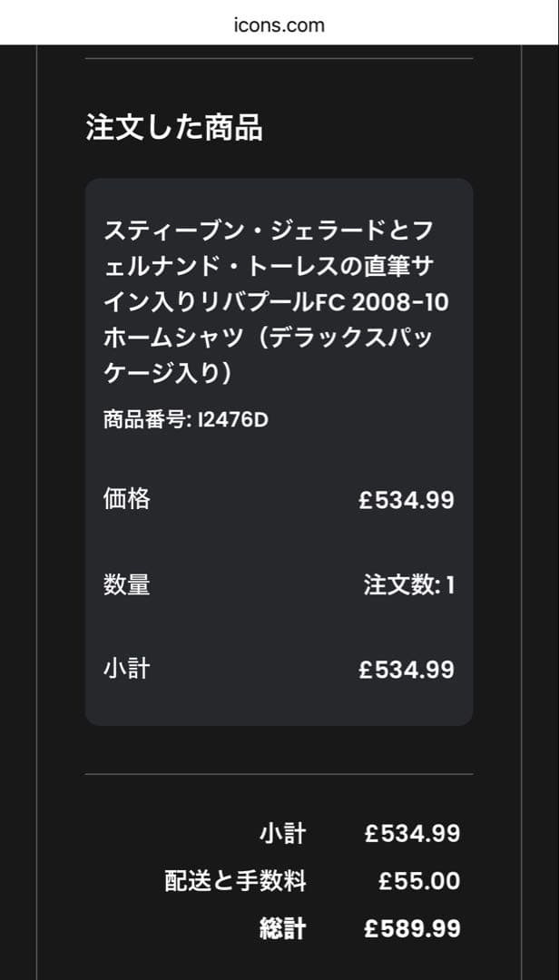The width and height of the screenshot is (559, 980).
Task: Click the 数量 label
Action: (x=126, y=584)
